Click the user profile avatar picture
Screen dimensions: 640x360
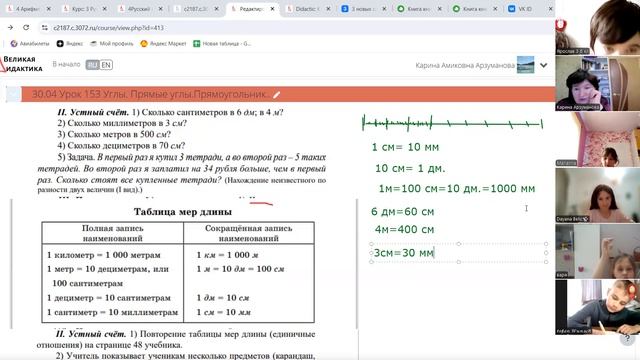pyautogui.click(x=525, y=65)
